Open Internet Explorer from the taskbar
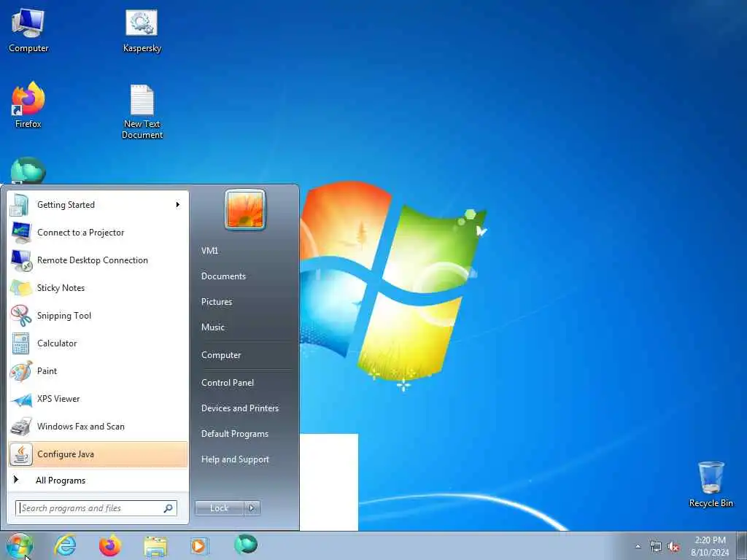747x560 pixels. 65,545
